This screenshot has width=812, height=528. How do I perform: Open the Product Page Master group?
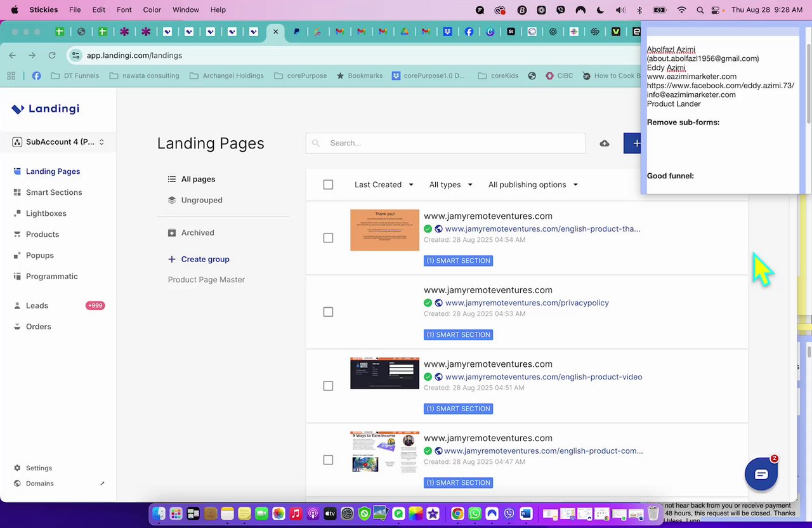click(206, 280)
